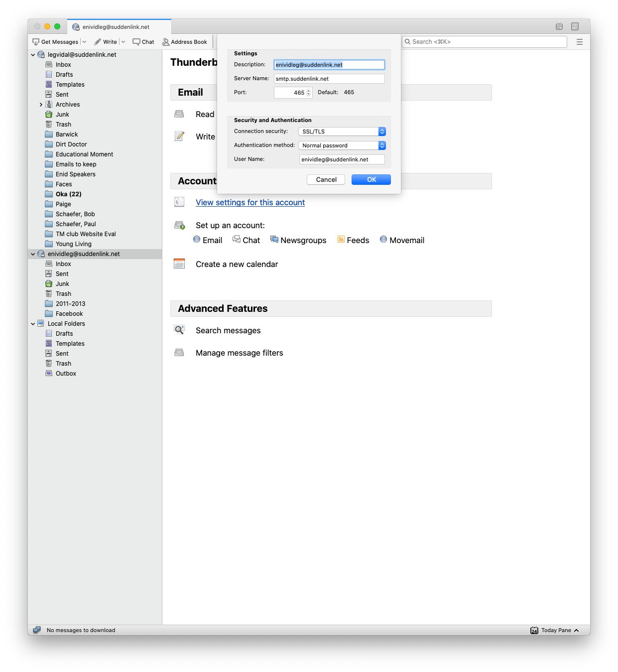Click the Manage message filters icon
Screen dimensions: 618x672
point(179,353)
